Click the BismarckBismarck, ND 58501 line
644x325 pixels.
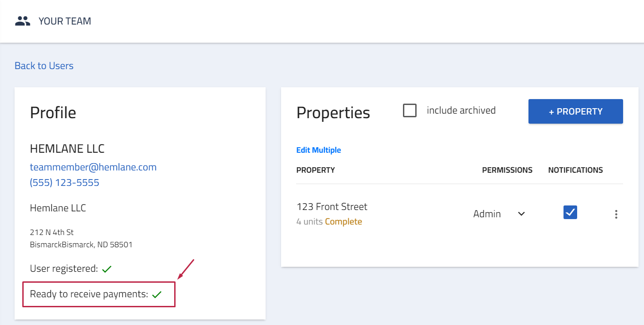[x=81, y=245]
